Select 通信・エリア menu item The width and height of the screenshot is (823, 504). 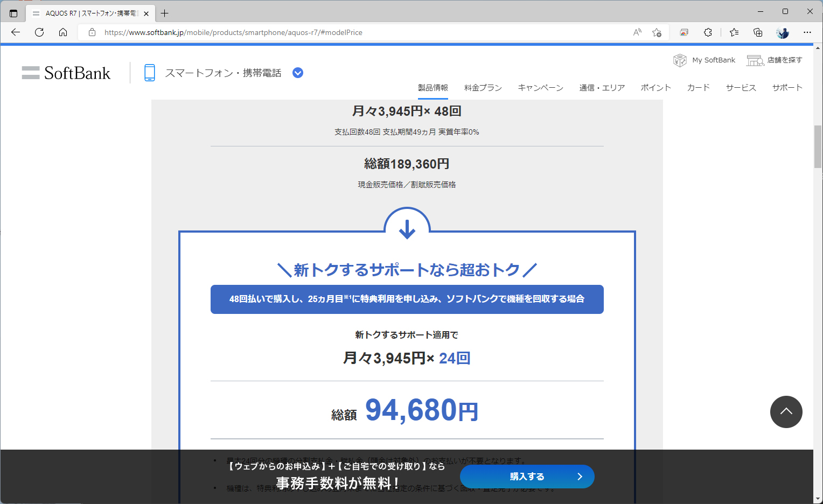pos(602,88)
